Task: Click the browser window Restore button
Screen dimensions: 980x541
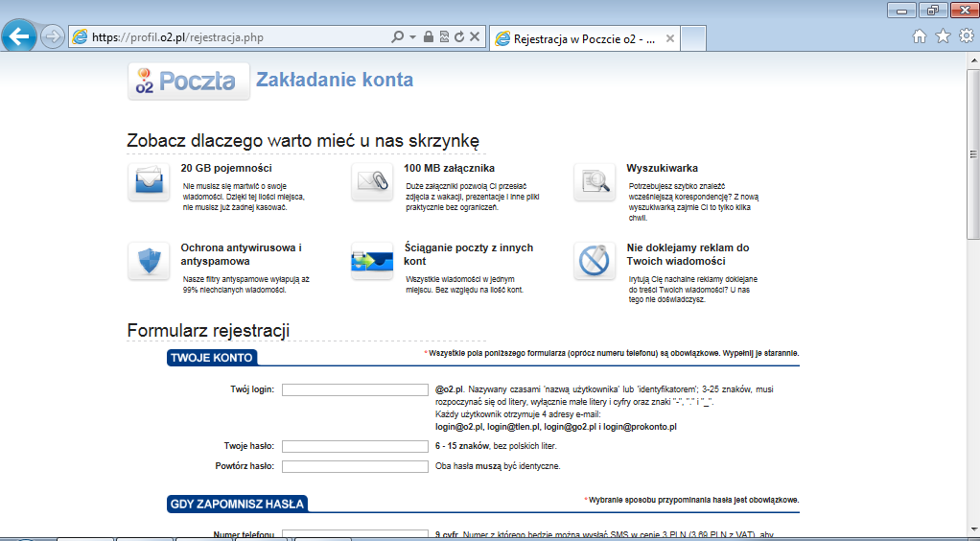Action: (933, 10)
